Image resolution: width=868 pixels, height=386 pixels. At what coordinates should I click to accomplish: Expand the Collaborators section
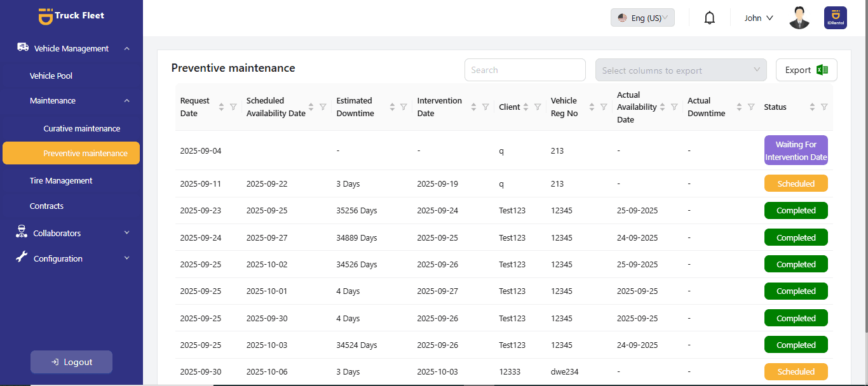tap(127, 233)
